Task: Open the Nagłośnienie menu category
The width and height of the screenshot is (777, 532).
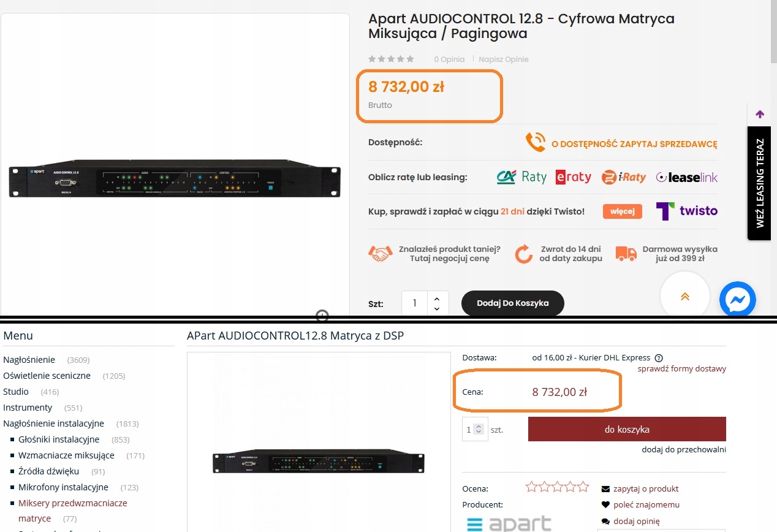Action: click(x=29, y=360)
